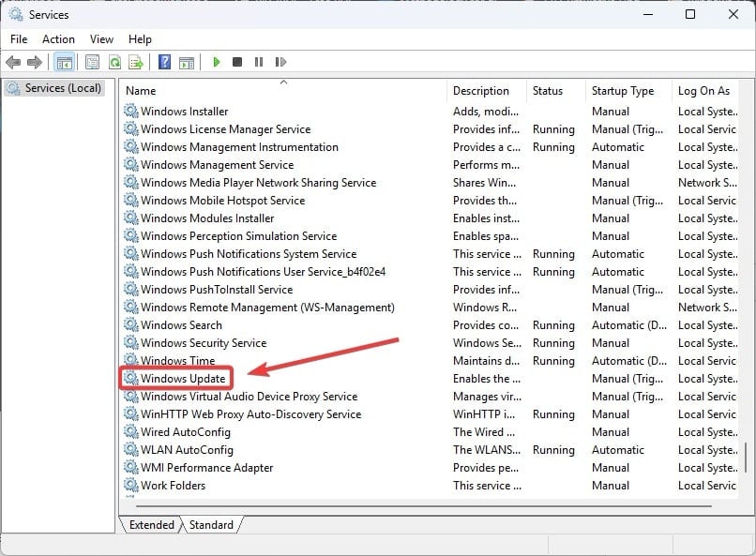Click gear icon beside WLAN AutoConfig
Screen dimensions: 756x556
coord(130,449)
